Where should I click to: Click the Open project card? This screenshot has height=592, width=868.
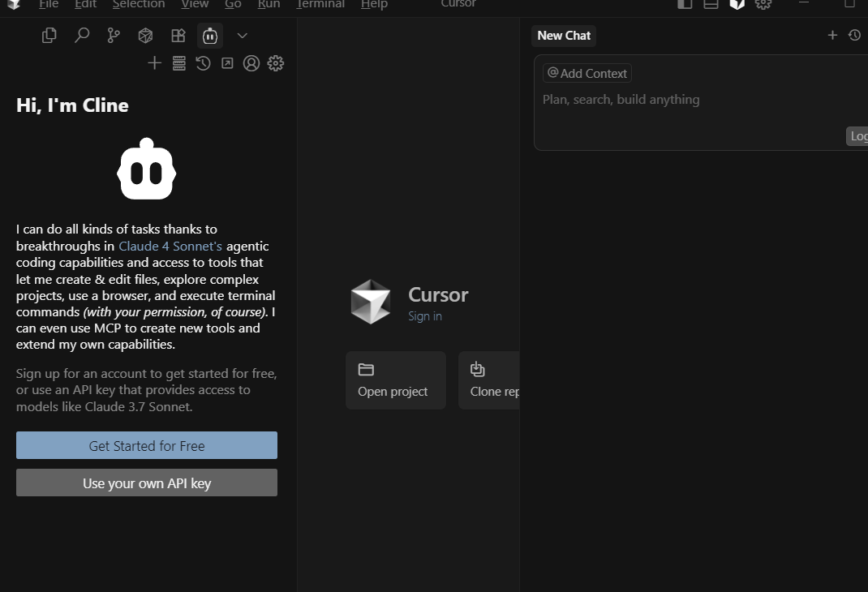tap(396, 380)
